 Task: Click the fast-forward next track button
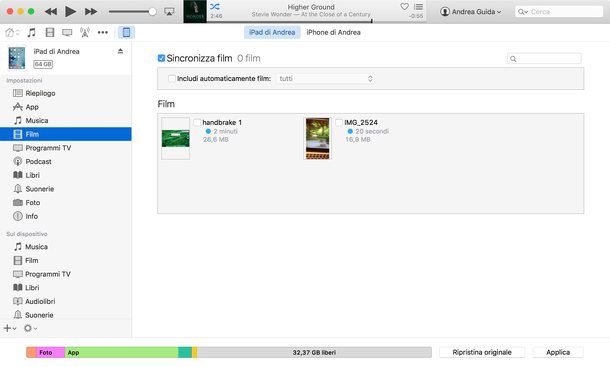[x=91, y=12]
